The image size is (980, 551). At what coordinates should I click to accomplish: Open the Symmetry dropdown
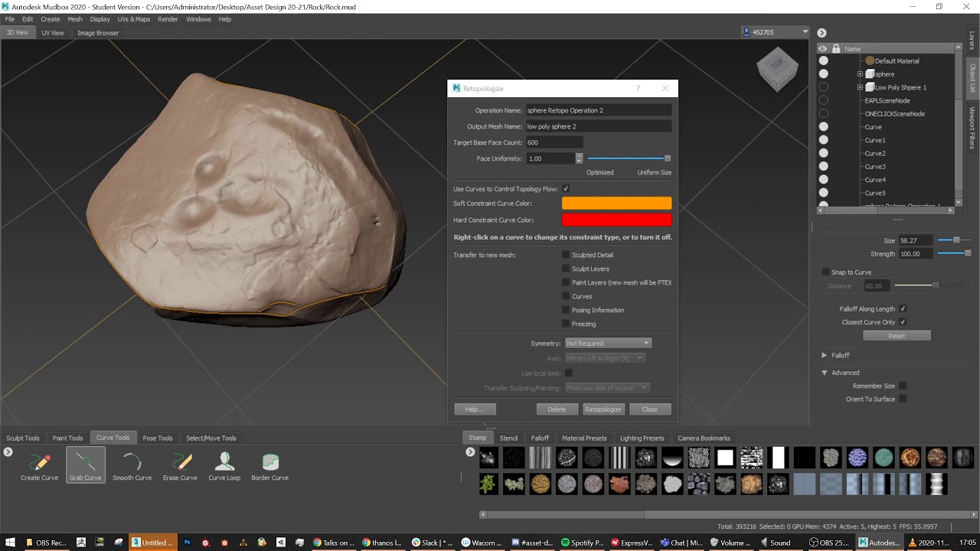point(608,344)
